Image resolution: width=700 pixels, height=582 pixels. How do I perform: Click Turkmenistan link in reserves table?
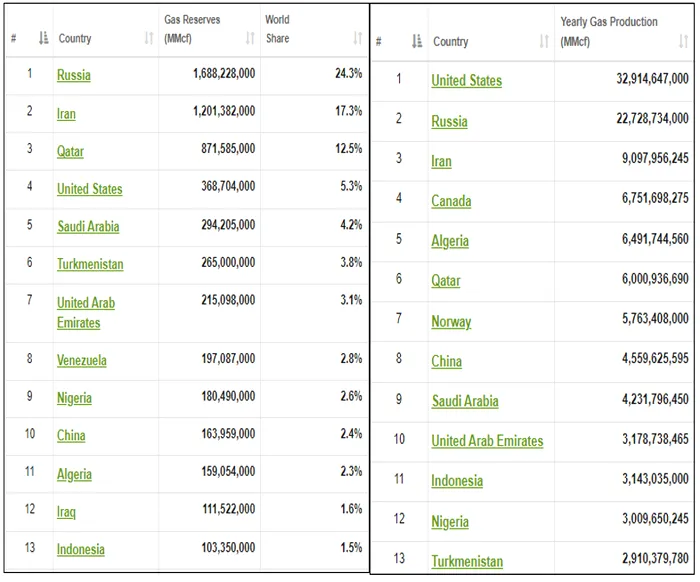point(90,265)
